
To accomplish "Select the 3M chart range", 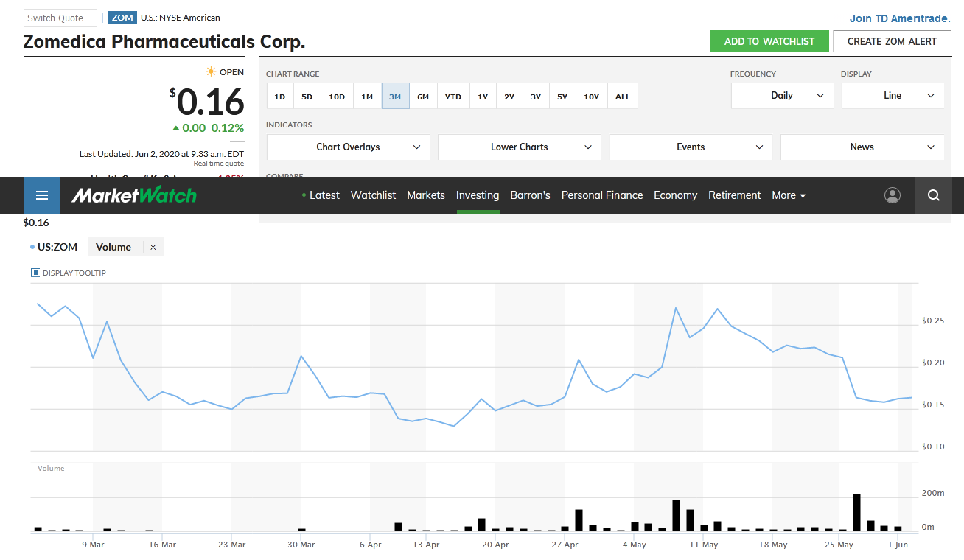I will pyautogui.click(x=395, y=97).
